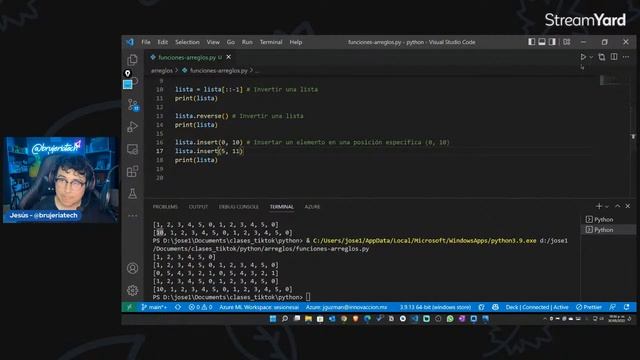Open the File menu
The width and height of the screenshot is (640, 360).
click(x=146, y=42)
